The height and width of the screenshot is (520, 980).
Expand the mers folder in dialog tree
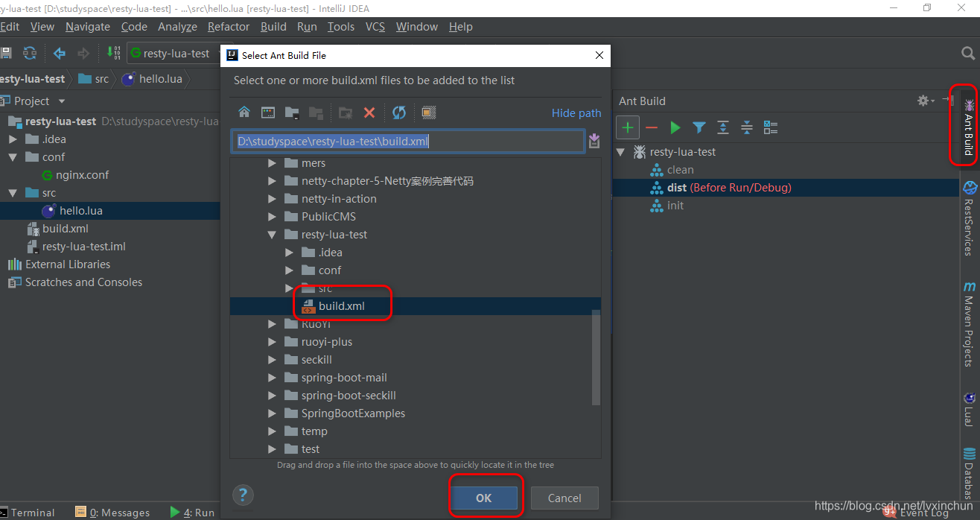click(272, 163)
